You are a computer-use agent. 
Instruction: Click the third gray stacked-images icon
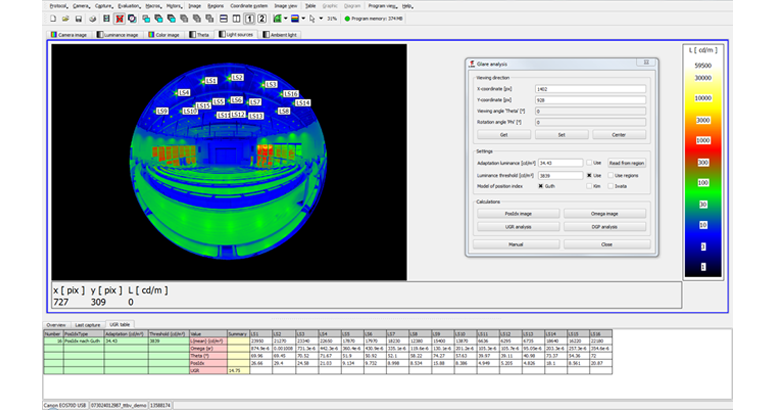click(210, 19)
